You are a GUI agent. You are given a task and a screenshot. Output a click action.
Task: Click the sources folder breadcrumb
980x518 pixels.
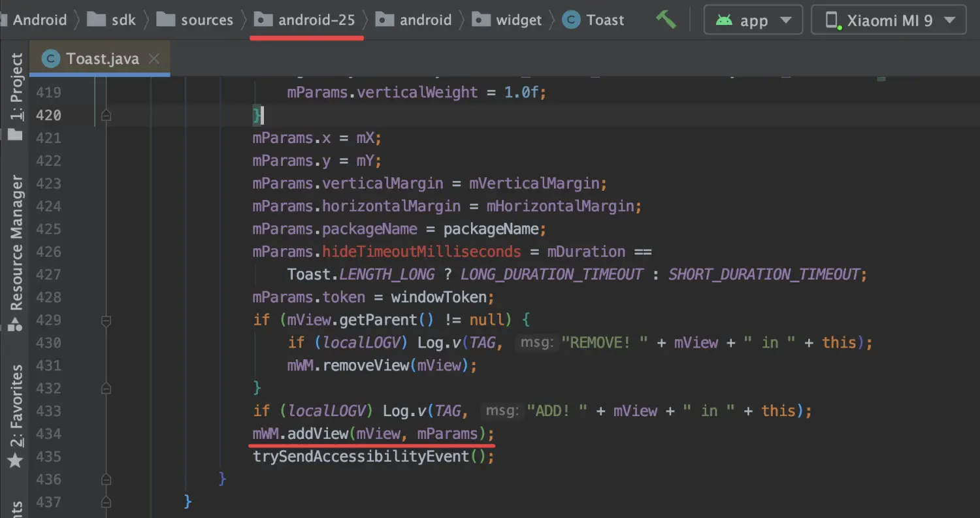195,20
